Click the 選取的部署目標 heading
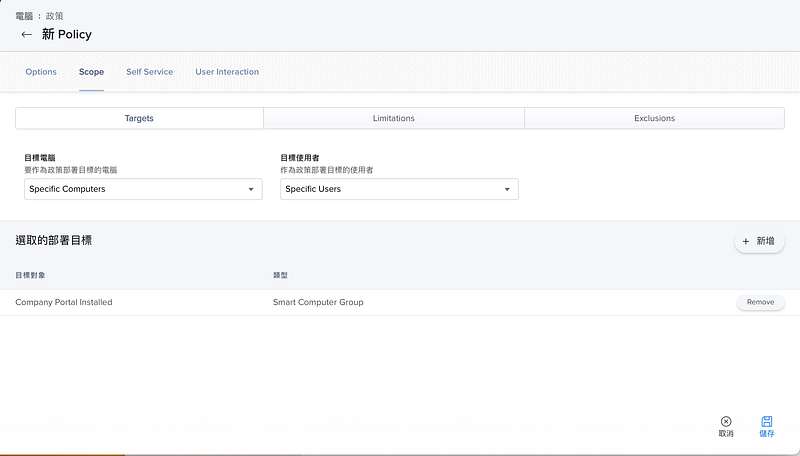The width and height of the screenshot is (800, 456). tap(54, 241)
